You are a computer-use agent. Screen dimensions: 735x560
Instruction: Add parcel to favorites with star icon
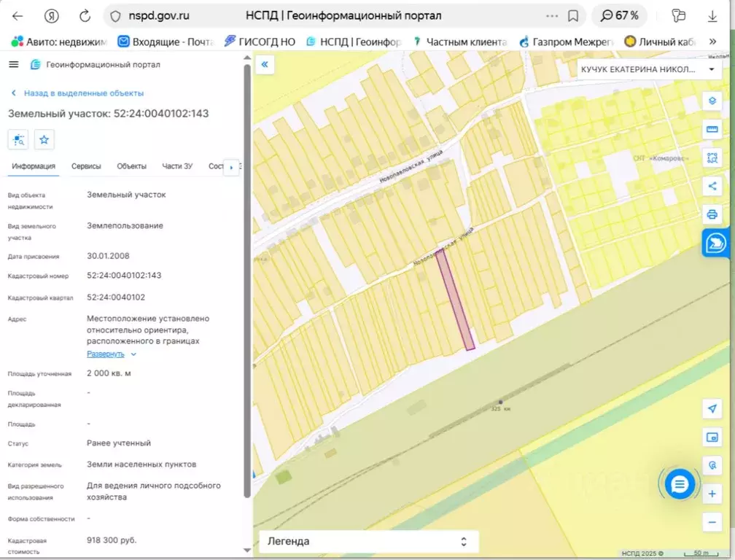coord(44,139)
